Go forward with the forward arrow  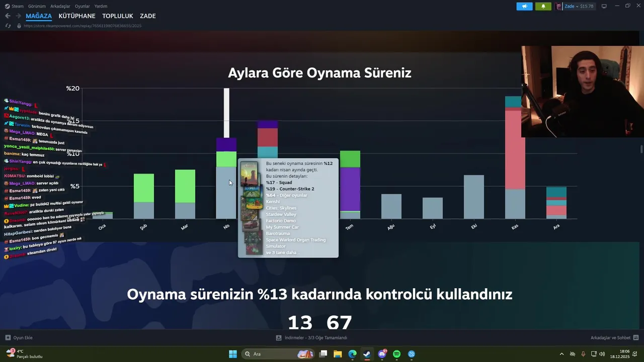pos(18,16)
